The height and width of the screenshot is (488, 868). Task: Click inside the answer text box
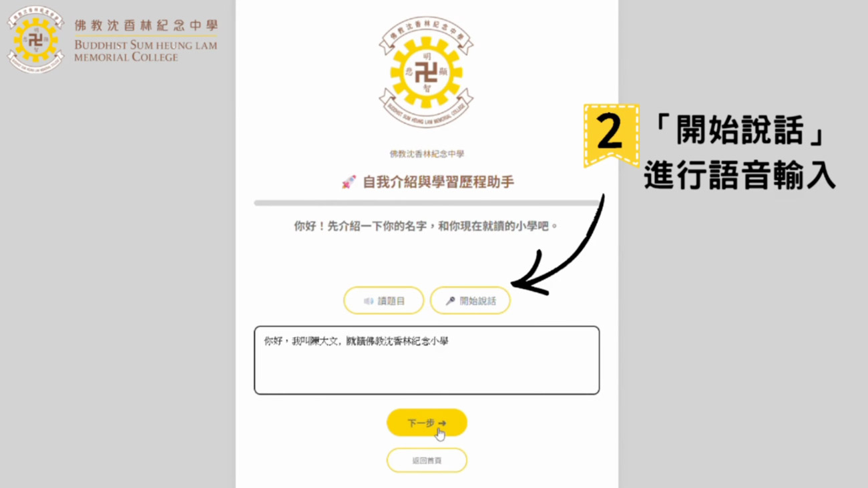(427, 360)
